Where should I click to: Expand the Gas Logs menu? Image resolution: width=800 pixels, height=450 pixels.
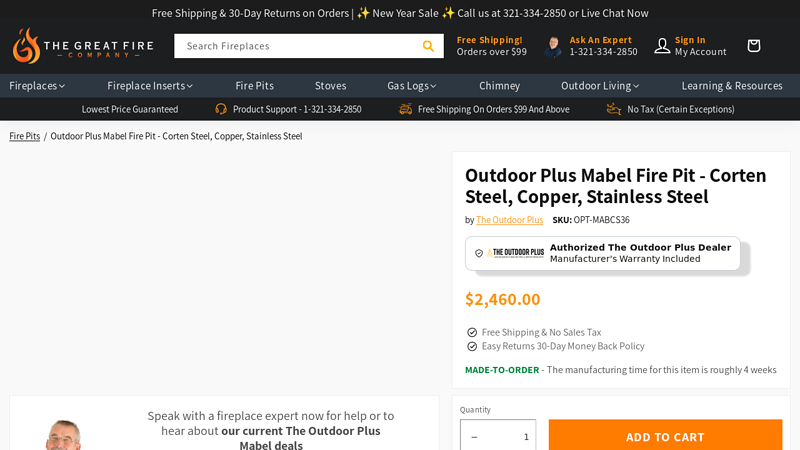point(411,86)
